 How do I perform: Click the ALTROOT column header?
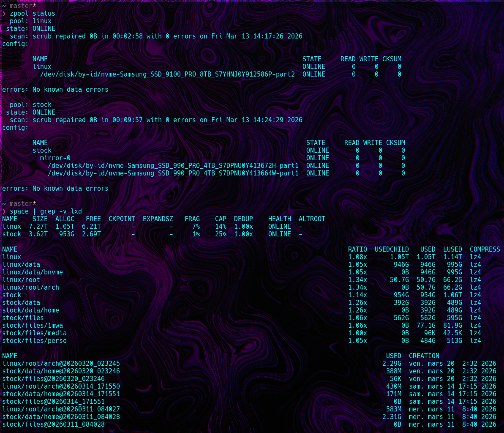[312, 219]
